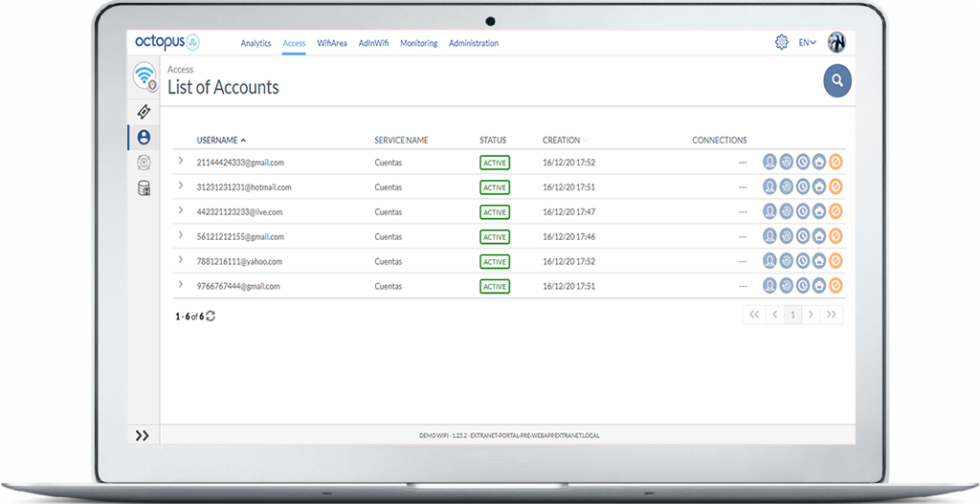
Task: Open clock icon for 9766767444@gmail.com row
Action: pos(803,286)
